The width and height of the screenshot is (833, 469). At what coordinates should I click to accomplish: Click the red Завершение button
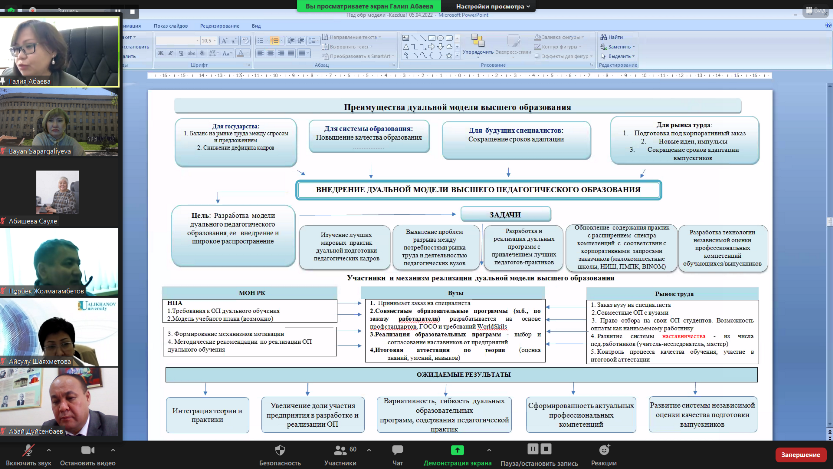coord(800,453)
